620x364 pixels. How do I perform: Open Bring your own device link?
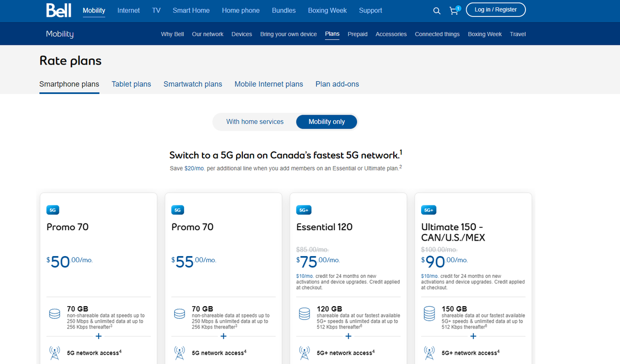pos(288,34)
